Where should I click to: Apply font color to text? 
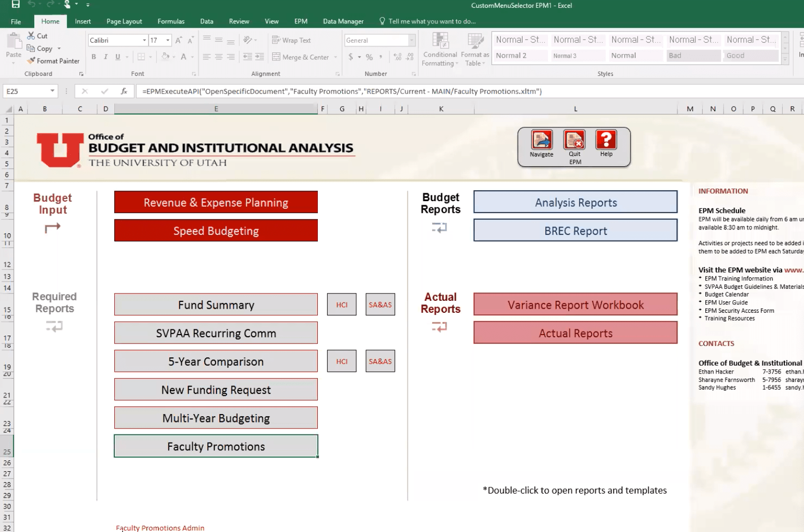coord(183,57)
